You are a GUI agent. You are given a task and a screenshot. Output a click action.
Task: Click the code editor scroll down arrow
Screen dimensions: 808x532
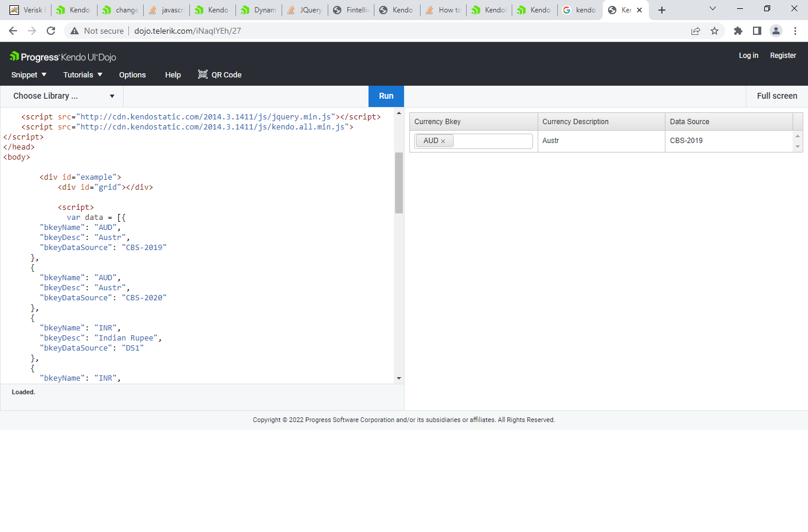399,378
